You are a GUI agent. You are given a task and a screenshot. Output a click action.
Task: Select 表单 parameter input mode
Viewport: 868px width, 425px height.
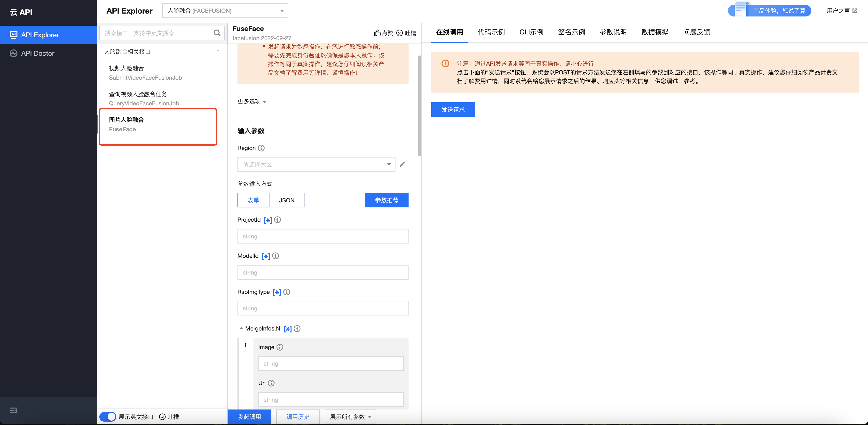253,200
